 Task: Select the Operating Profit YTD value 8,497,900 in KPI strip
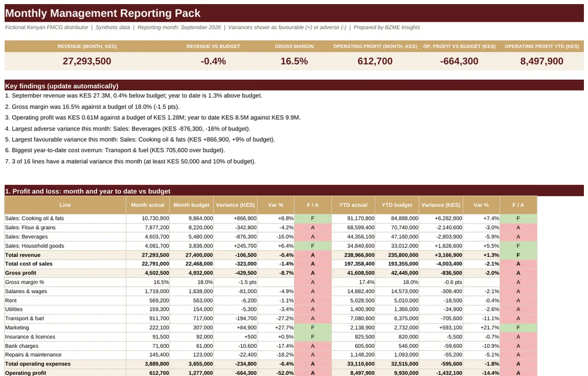542,61
